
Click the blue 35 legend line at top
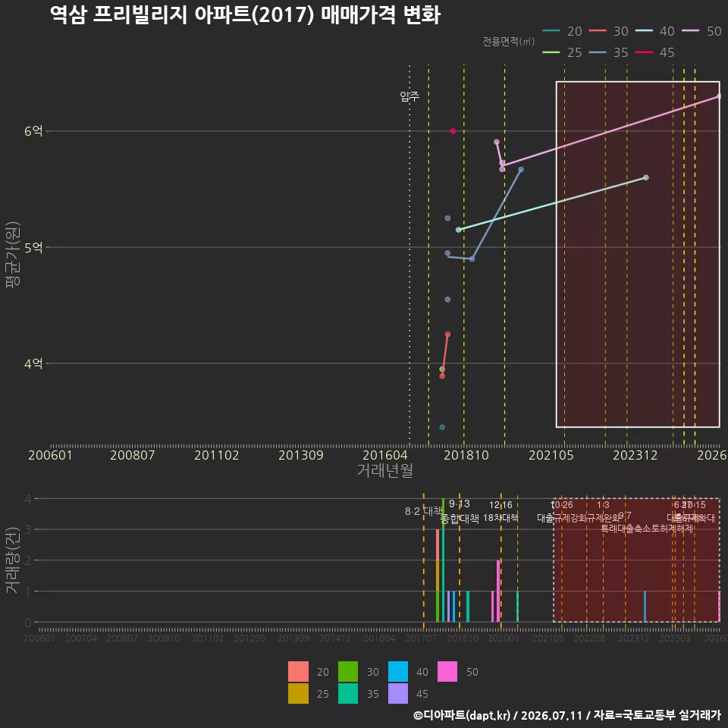click(x=598, y=52)
